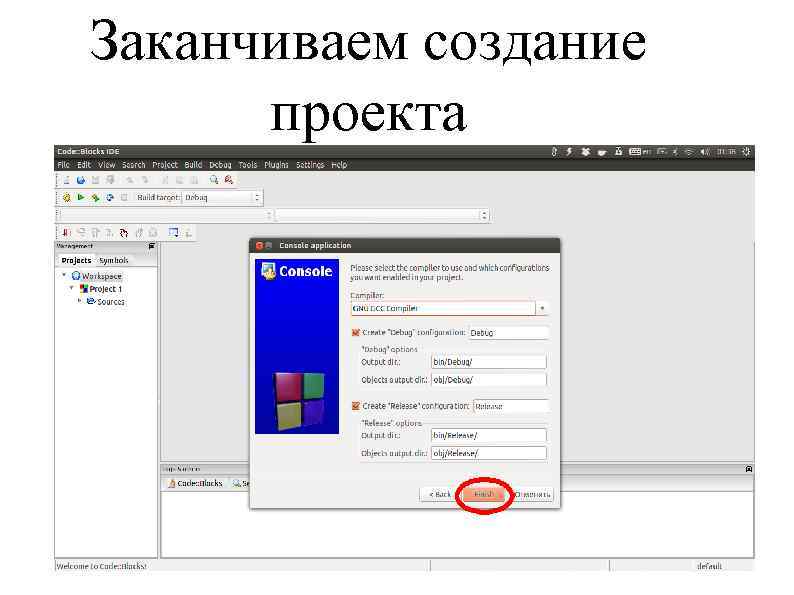This screenshot has width=794, height=595.
Task: Click the yellow gear Build icon
Action: point(66,197)
